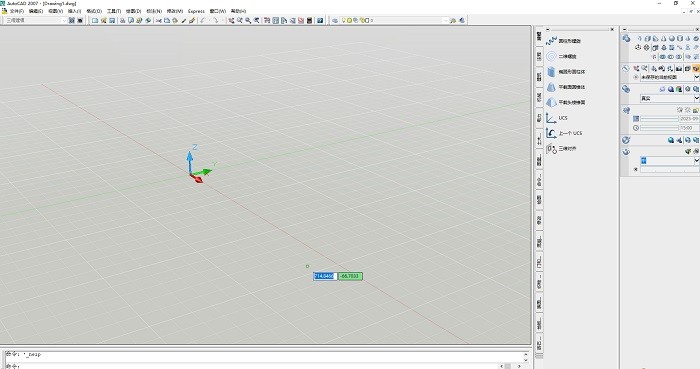Toggle the 3D navigation control panel compass icon
Image resolution: width=700 pixels, height=369 pixels.
(x=626, y=69)
